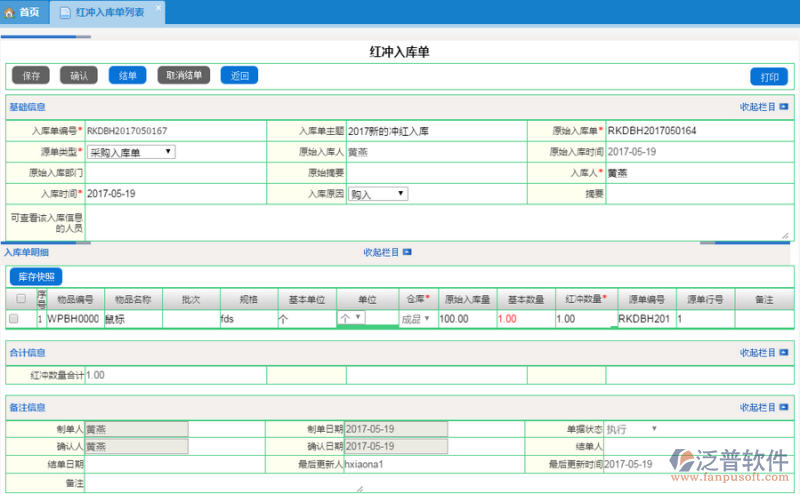Viewport: 800px width, 494px height.
Task: Open the 库存快照 view
Action: pos(36,277)
